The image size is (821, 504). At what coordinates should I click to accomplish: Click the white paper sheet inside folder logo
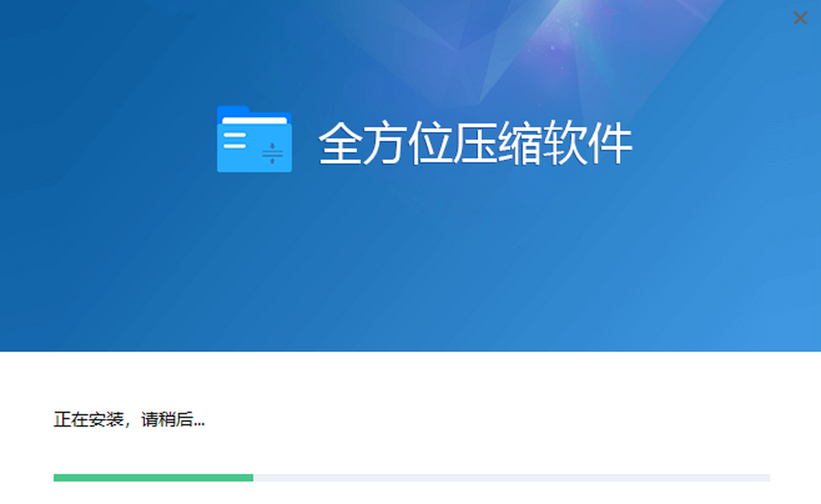click(255, 121)
